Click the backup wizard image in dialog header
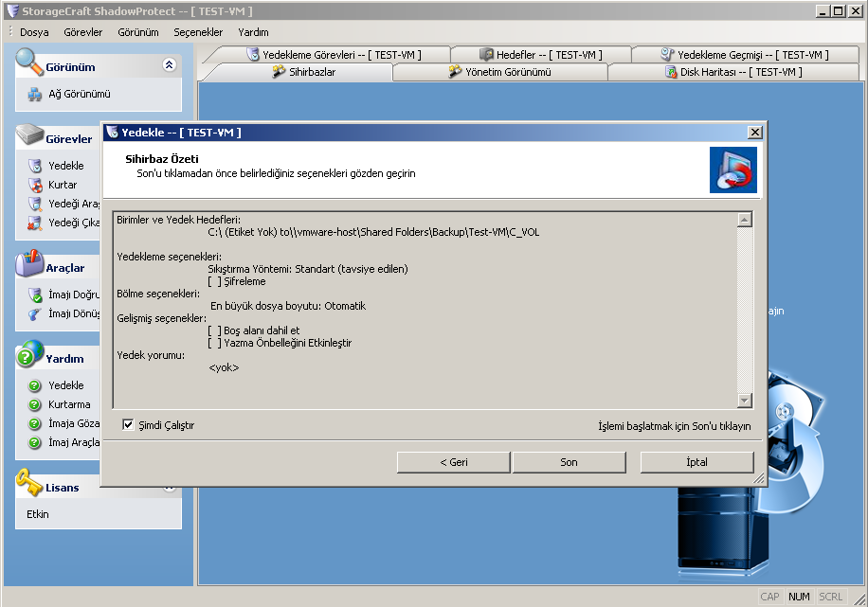 [x=732, y=170]
